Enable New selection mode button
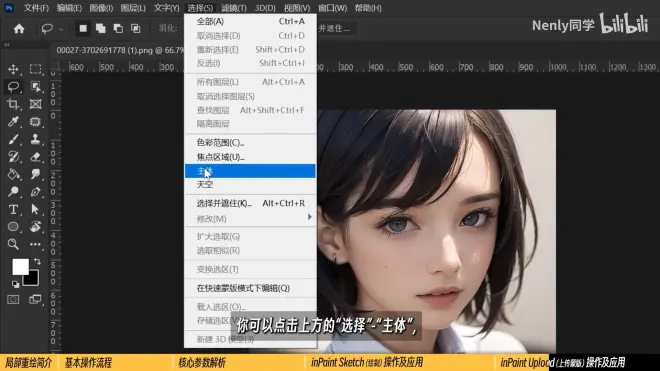 (x=83, y=29)
